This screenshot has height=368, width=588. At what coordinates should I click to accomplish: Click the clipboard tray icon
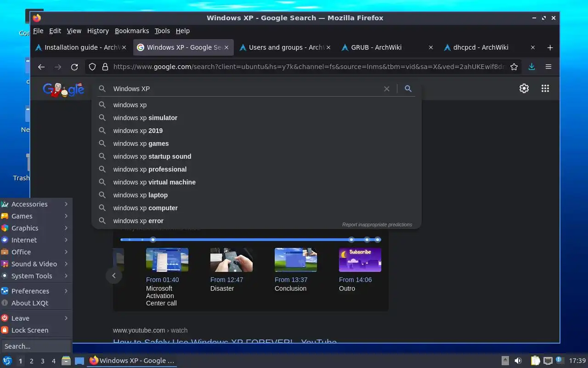coord(535,361)
